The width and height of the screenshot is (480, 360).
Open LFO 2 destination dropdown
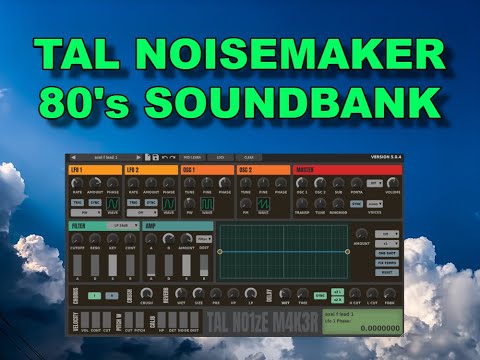(x=142, y=213)
